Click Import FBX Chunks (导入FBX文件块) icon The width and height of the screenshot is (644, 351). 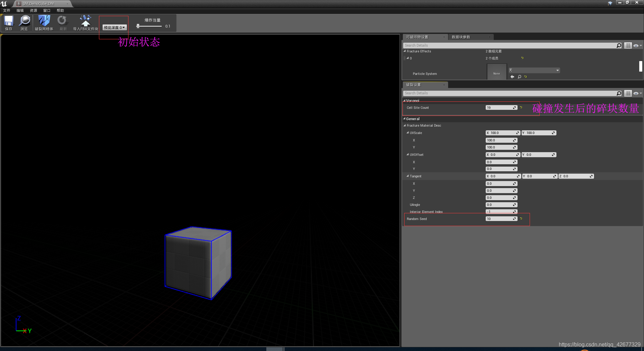point(86,23)
